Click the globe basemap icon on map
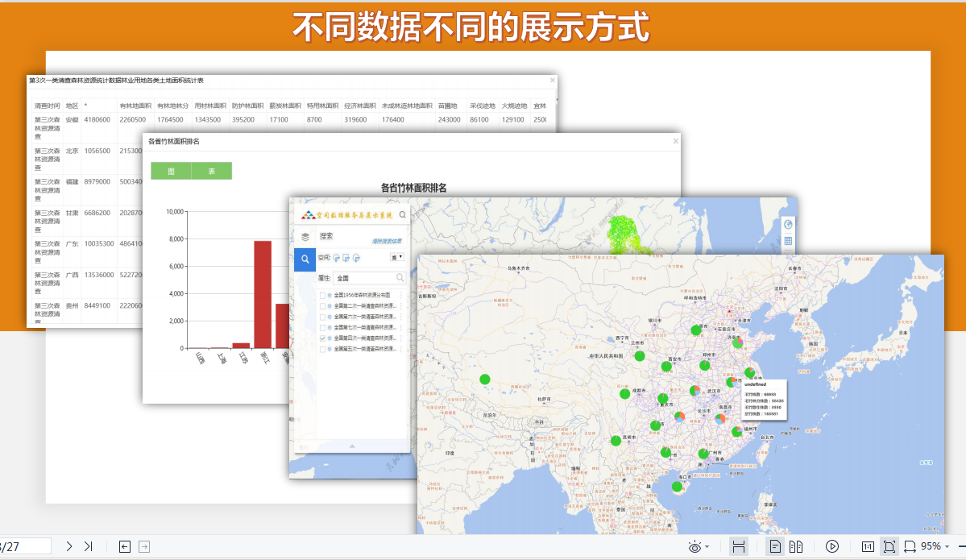This screenshot has width=966, height=560. [788, 224]
